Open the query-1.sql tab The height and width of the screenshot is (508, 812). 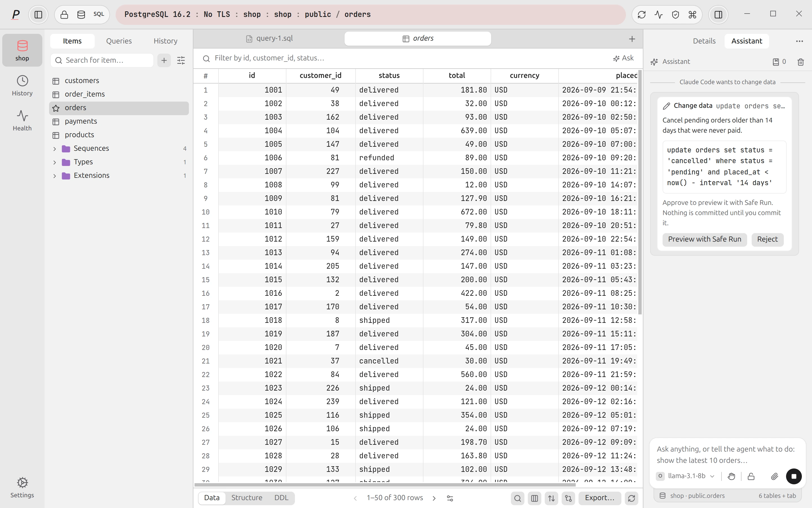pos(269,39)
